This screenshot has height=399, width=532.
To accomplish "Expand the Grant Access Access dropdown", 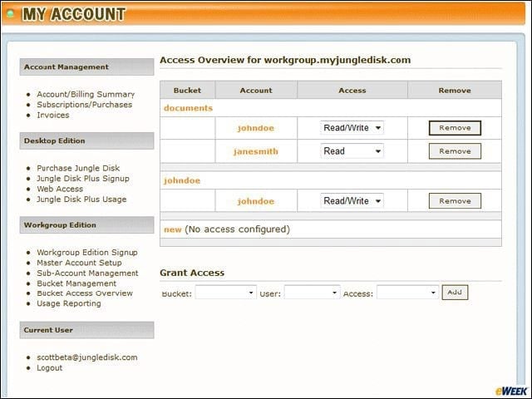I will coord(408,293).
